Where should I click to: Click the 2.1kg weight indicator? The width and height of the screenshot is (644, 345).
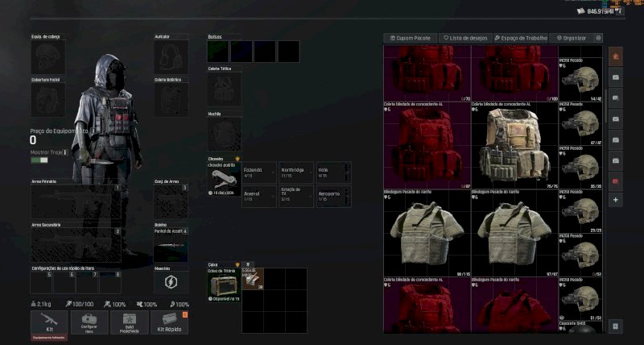pyautogui.click(x=41, y=304)
